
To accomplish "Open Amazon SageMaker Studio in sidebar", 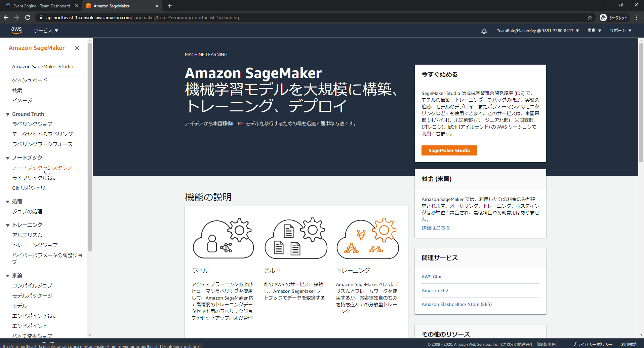I will pyautogui.click(x=43, y=67).
